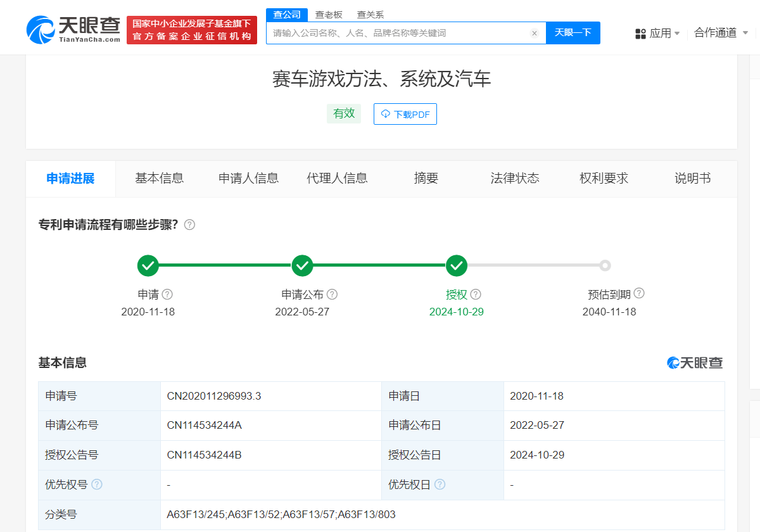Switch to the 法律状态 tab
Image resolution: width=760 pixels, height=532 pixels.
(x=515, y=179)
